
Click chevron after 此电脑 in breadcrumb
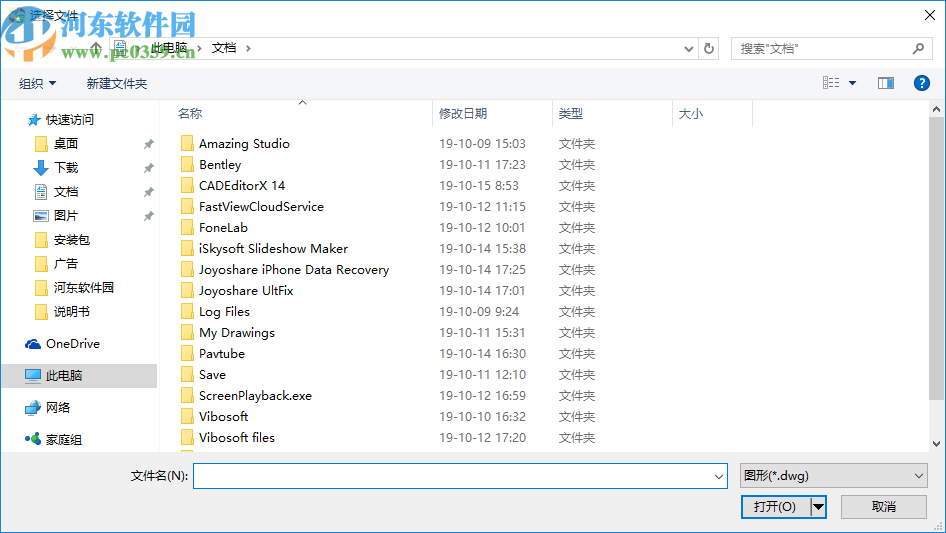click(x=199, y=48)
